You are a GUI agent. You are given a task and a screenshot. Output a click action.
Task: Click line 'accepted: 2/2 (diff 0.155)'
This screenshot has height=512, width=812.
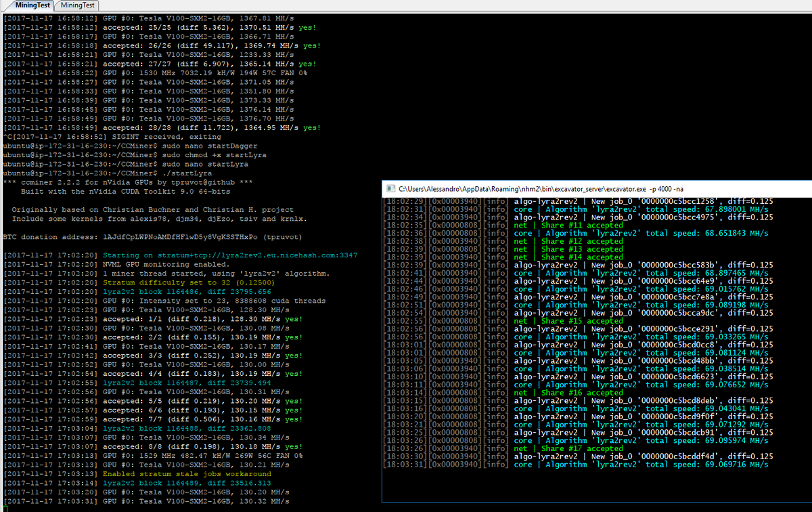[153, 337]
